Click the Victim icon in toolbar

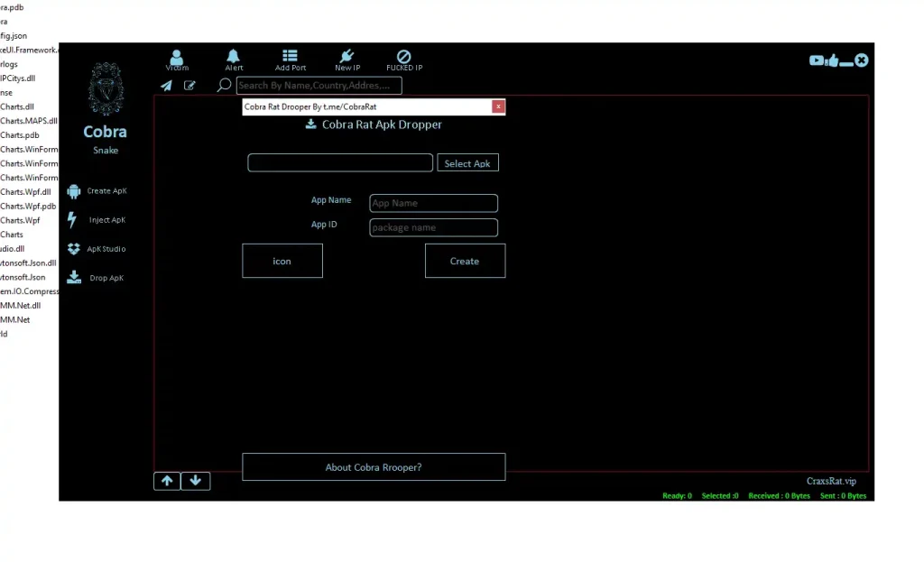click(177, 57)
